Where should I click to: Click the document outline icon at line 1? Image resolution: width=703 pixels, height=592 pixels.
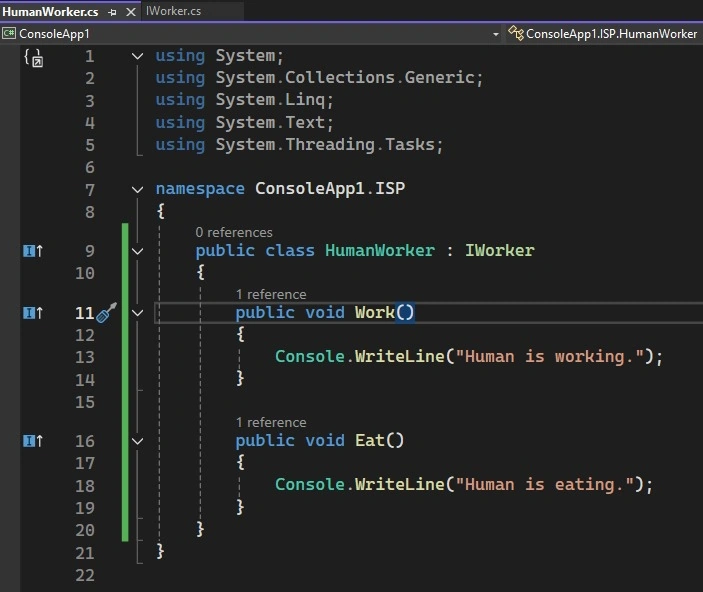(x=34, y=58)
